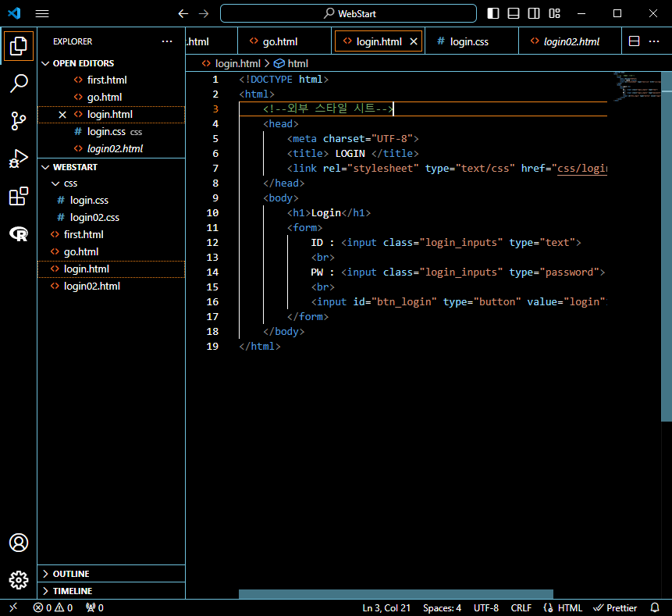Viewport: 672px width, 616px height.
Task: Open the Accounts icon
Action: pyautogui.click(x=19, y=543)
